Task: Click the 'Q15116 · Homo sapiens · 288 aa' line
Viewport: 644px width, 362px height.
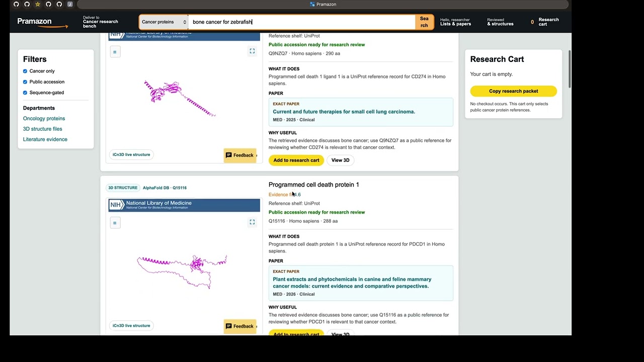Action: tap(303, 221)
